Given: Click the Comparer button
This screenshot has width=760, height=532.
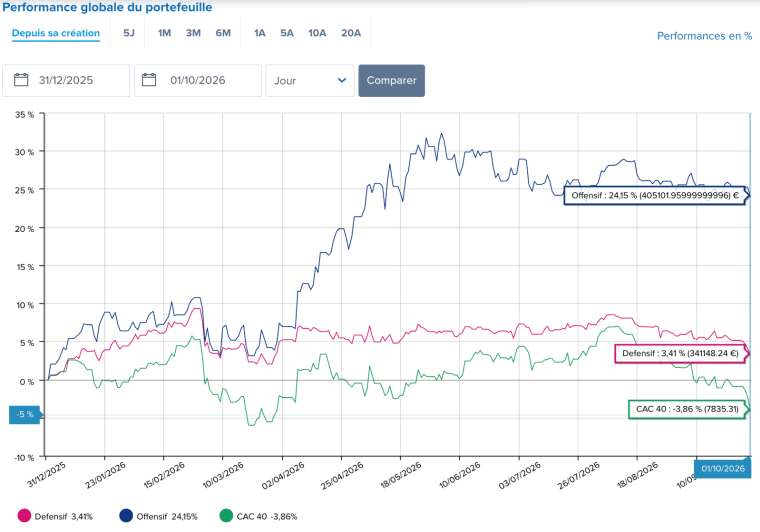Looking at the screenshot, I should click(x=392, y=80).
